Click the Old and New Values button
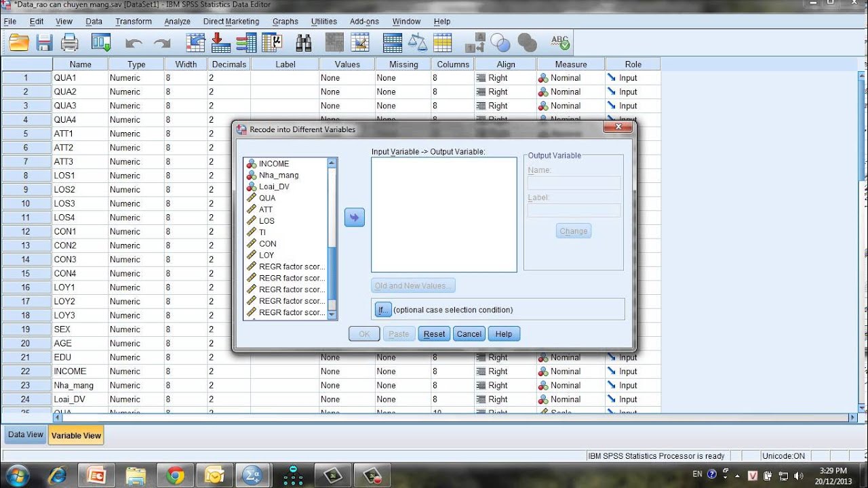The height and width of the screenshot is (488, 868). (x=413, y=285)
